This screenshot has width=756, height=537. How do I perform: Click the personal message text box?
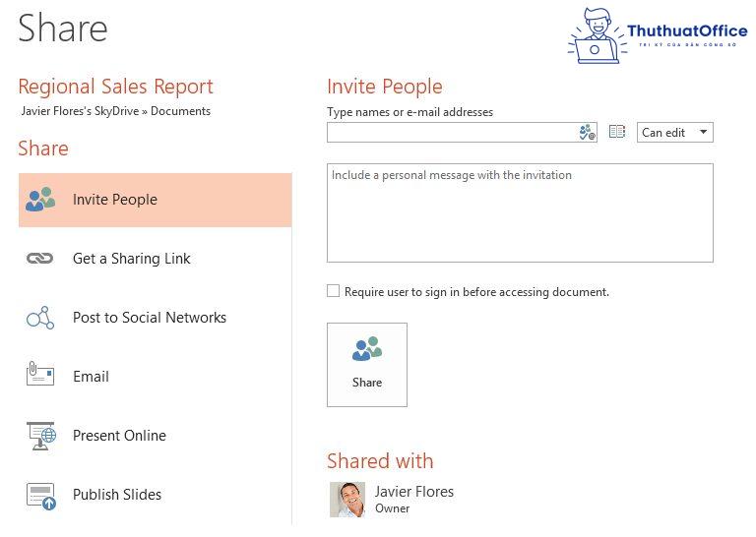click(520, 213)
